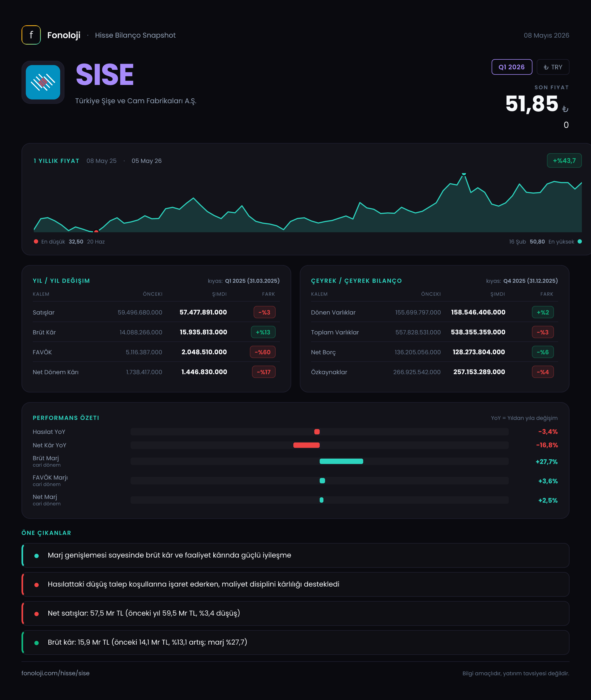Click the 'ÖNE ÇIKANLAR' heading

point(46,533)
